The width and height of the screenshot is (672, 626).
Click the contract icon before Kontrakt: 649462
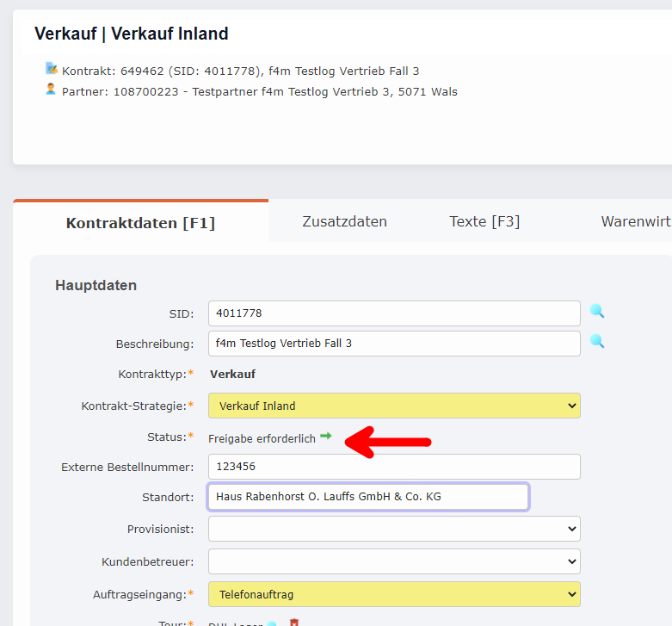(52, 68)
